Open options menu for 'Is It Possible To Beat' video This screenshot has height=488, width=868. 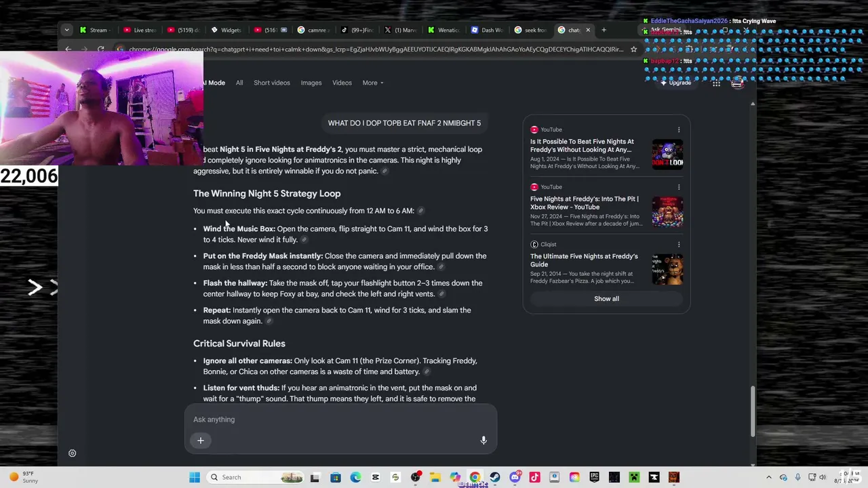(679, 129)
